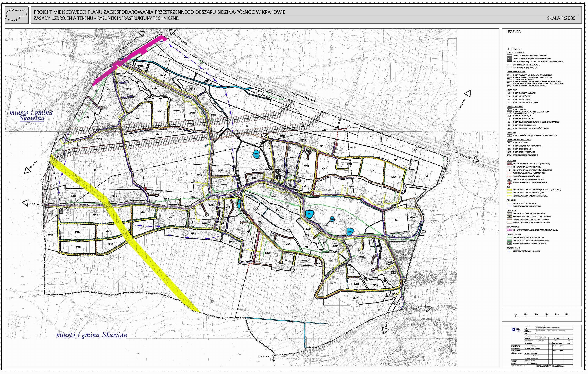Click the projected transformer station red icon
588x374 pixels.
click(x=509, y=183)
